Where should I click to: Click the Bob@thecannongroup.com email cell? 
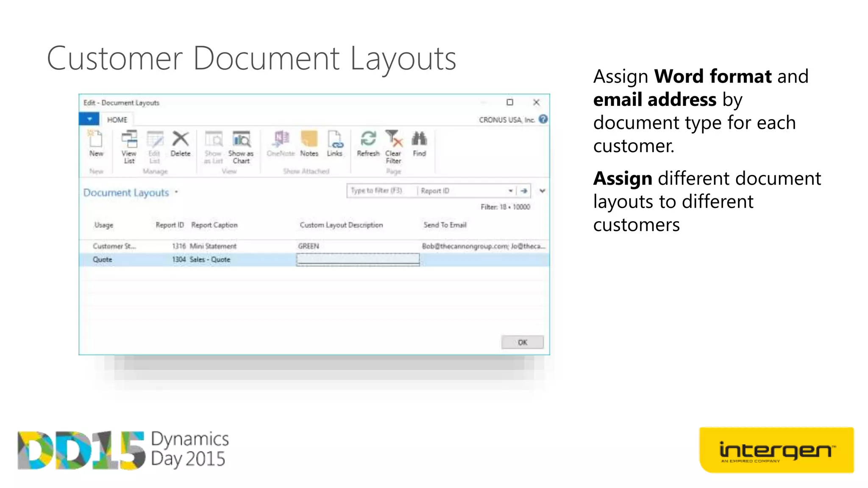(484, 246)
